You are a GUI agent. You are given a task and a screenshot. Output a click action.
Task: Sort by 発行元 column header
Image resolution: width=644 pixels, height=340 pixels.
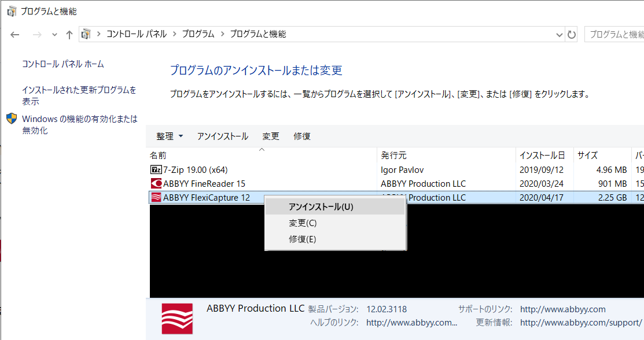click(446, 155)
